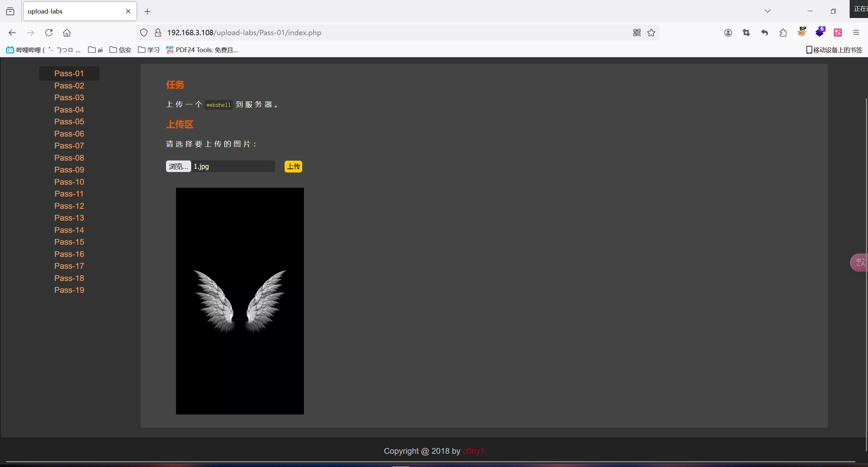Open the 学习 bookmarks folder
This screenshot has height=467, width=868.
click(x=149, y=50)
